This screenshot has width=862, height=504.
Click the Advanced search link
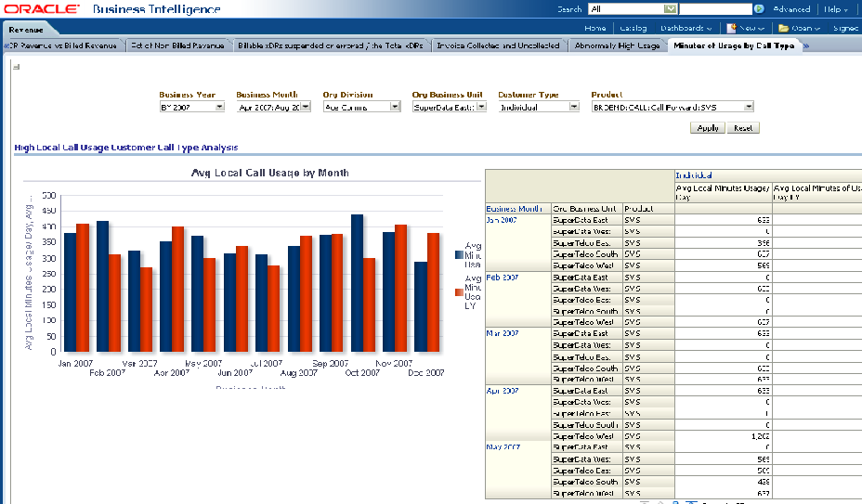pyautogui.click(x=791, y=8)
